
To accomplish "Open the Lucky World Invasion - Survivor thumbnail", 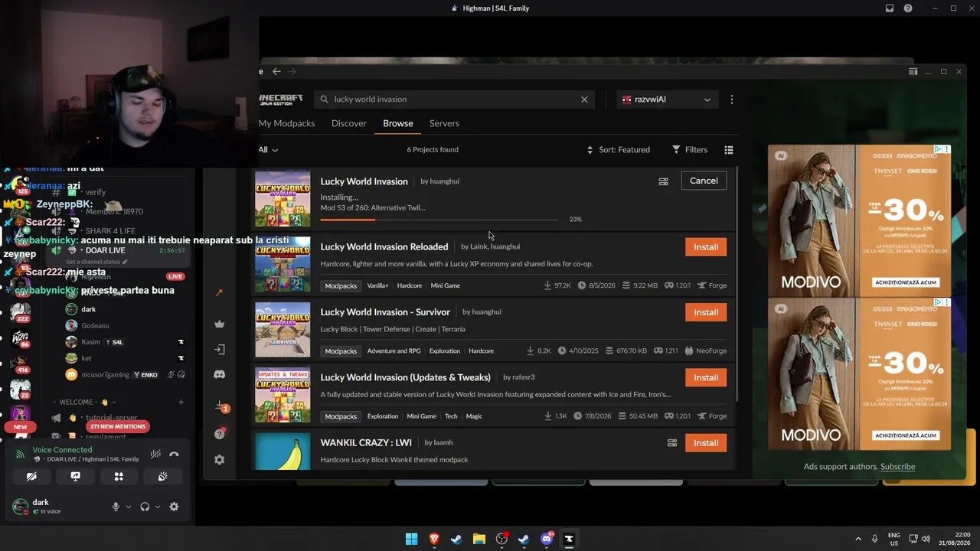I will point(283,329).
